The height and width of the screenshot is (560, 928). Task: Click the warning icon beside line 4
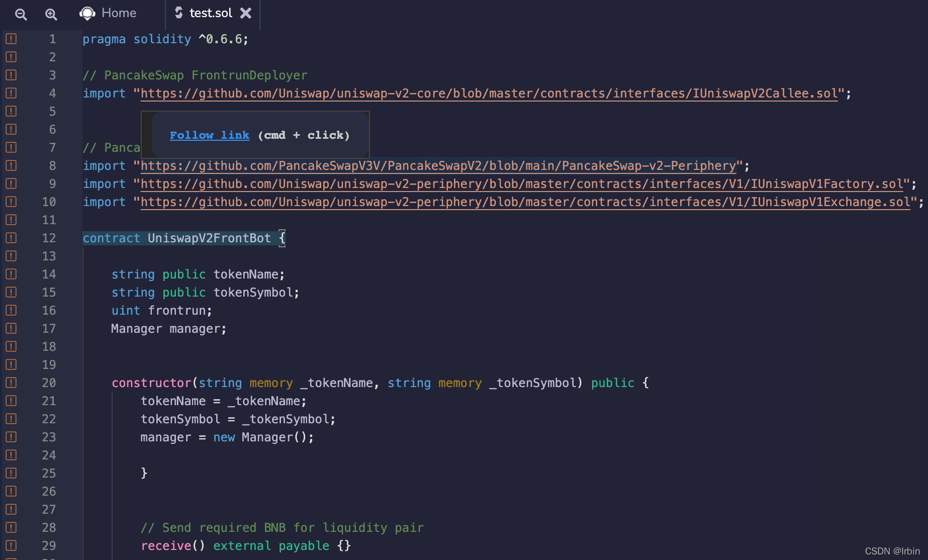11,93
